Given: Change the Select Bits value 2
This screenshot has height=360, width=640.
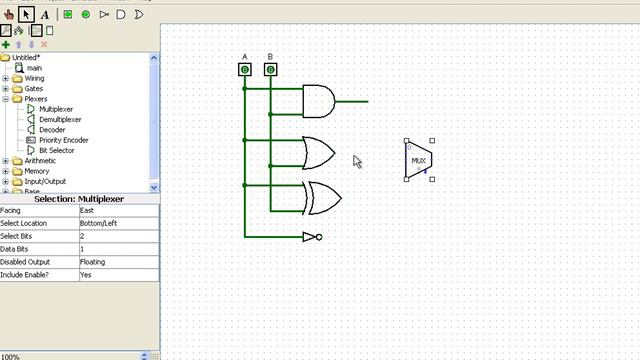Looking at the screenshot, I should 119,236.
